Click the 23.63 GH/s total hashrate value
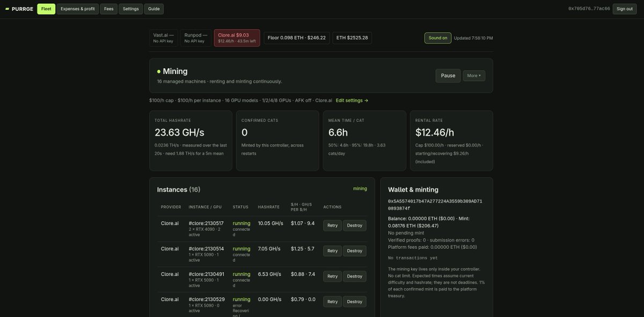This screenshot has width=644, height=317. click(179, 132)
